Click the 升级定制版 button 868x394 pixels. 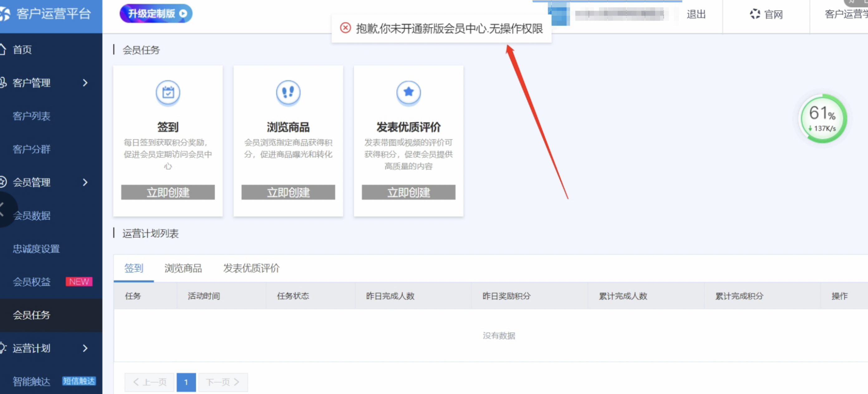coord(156,13)
